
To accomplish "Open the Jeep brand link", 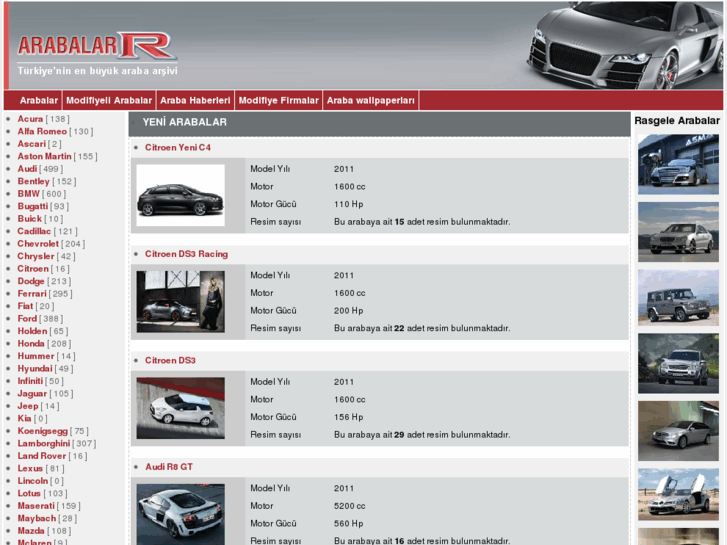I will [28, 406].
